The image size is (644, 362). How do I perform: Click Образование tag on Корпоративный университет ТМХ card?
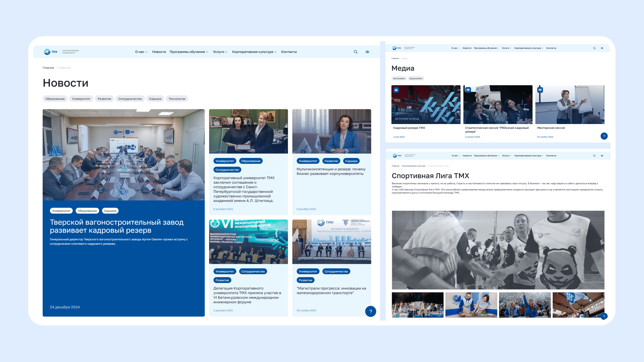pos(251,161)
